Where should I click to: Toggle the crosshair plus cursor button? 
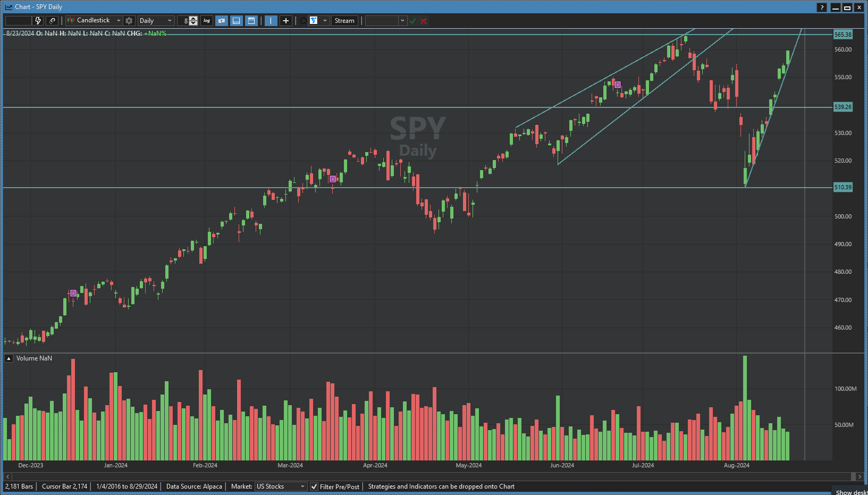(286, 21)
